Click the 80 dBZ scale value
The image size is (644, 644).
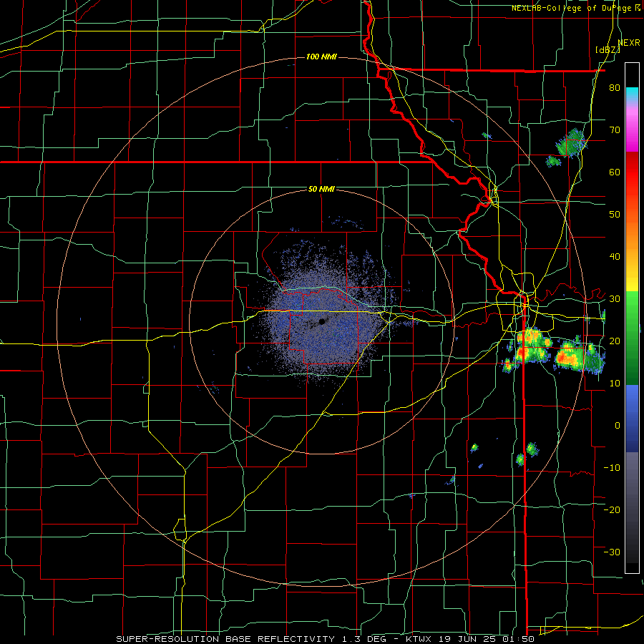point(615,87)
